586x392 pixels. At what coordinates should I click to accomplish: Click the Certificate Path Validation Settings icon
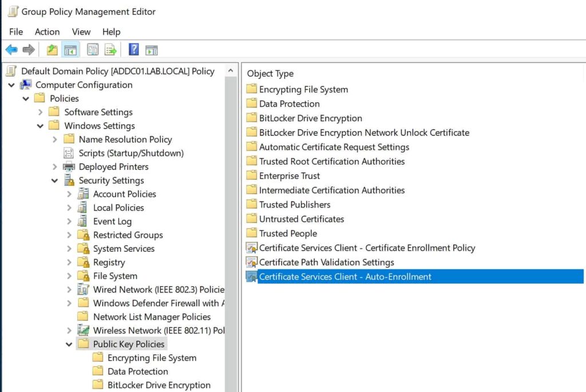[x=252, y=262]
